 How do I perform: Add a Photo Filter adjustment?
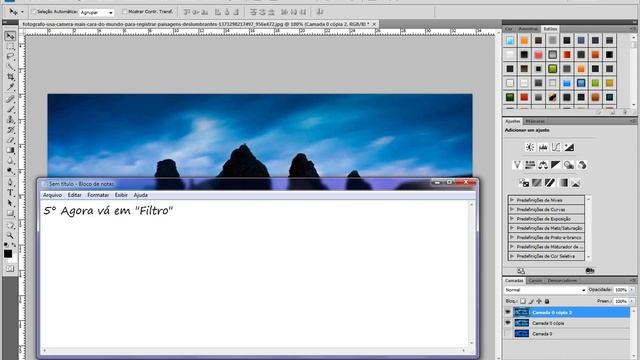[x=569, y=165]
